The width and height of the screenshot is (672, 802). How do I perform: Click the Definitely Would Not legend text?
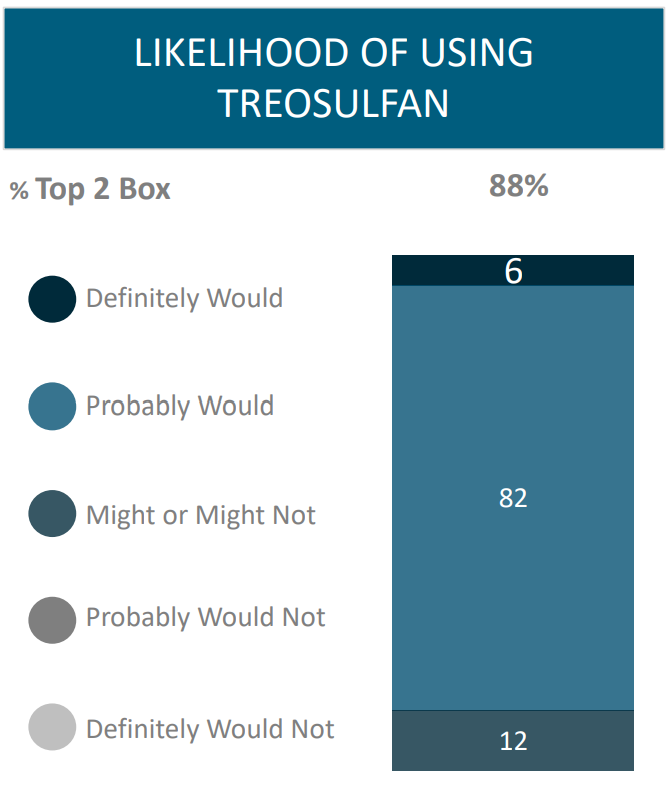click(x=210, y=729)
